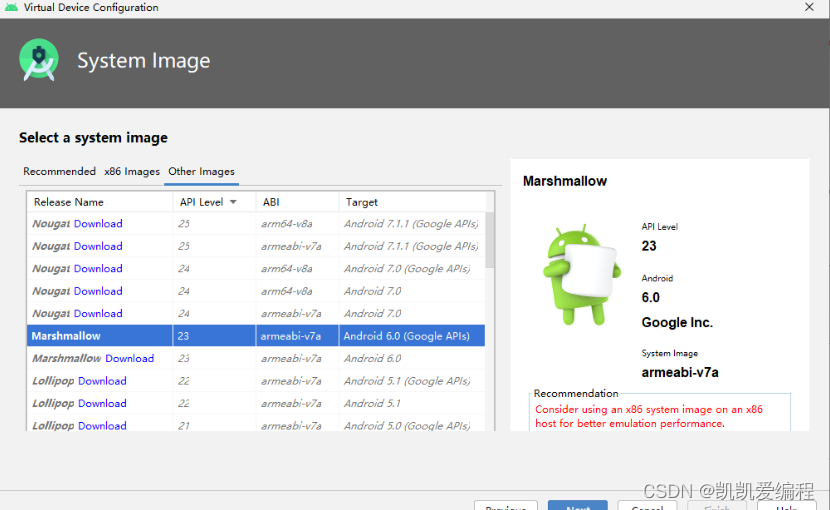Click the Previous button
830x510 pixels.
tap(506, 505)
